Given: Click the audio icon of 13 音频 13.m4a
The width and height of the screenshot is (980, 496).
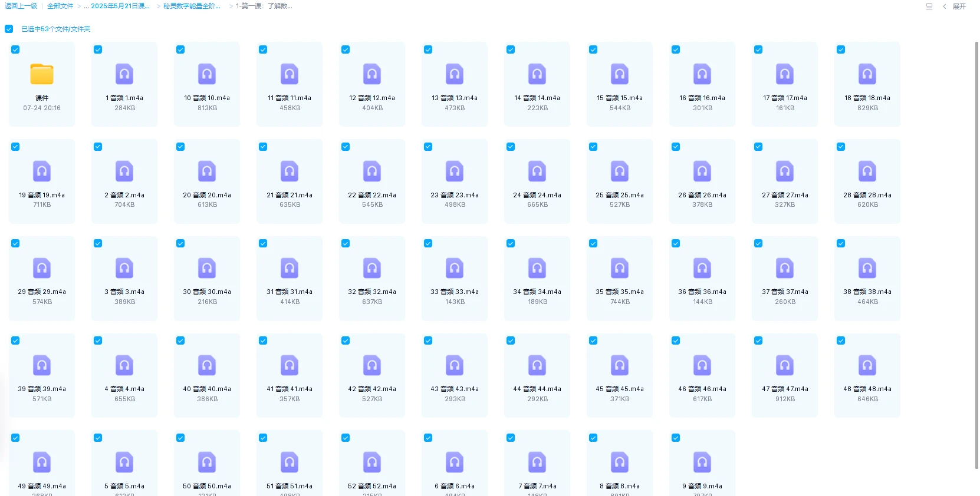Looking at the screenshot, I should pyautogui.click(x=455, y=74).
